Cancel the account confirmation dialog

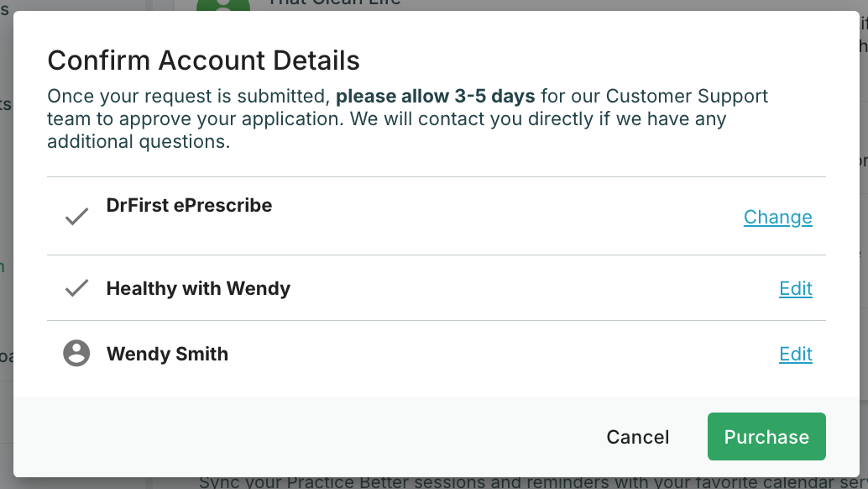[x=638, y=437]
